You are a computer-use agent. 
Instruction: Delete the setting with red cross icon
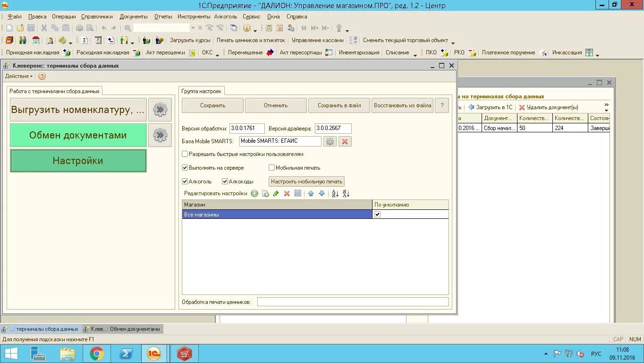point(287,193)
